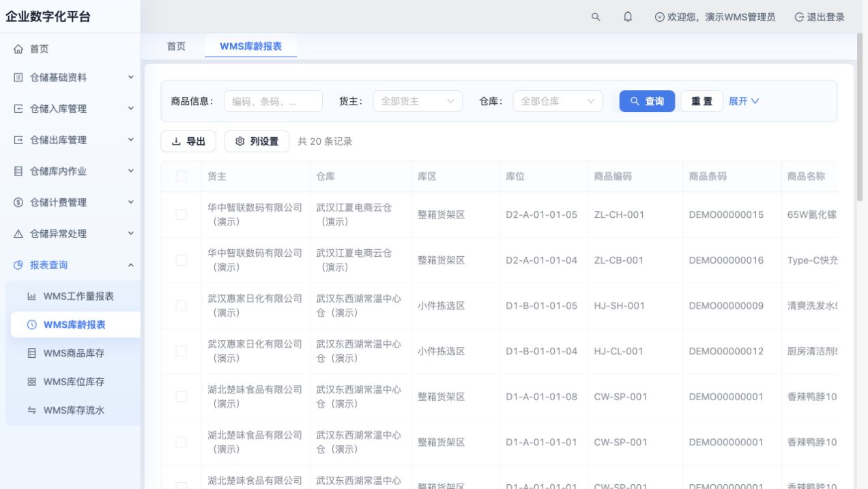Open the 货主 全部货主 dropdown
Viewport: 868px width, 489px height.
(418, 101)
